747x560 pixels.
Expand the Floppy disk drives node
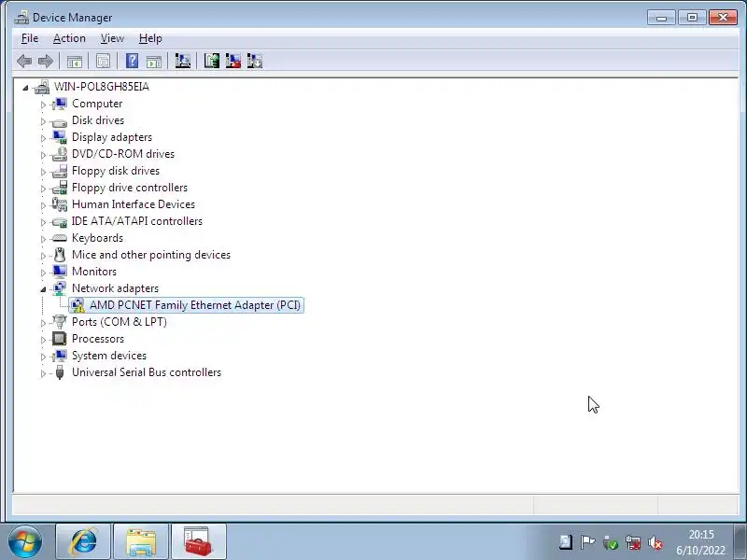(43, 172)
